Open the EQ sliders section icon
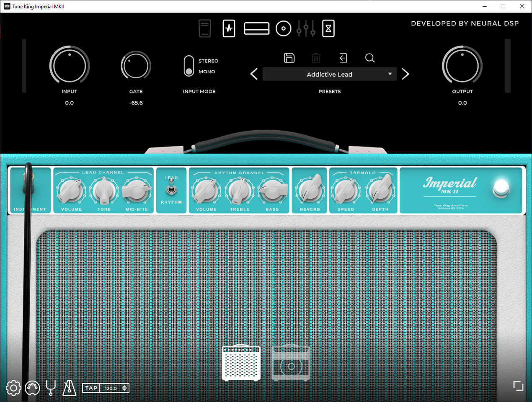The height and width of the screenshot is (402, 532). 306,28
